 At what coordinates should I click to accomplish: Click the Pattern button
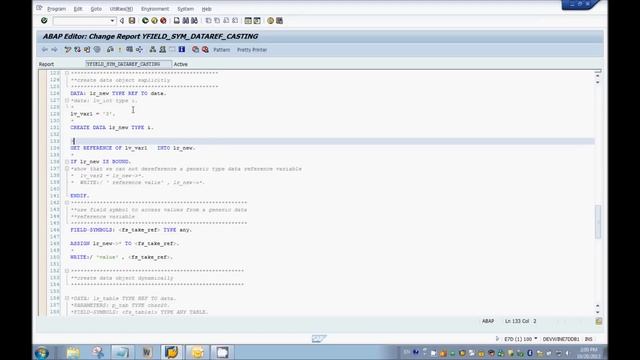coord(222,50)
